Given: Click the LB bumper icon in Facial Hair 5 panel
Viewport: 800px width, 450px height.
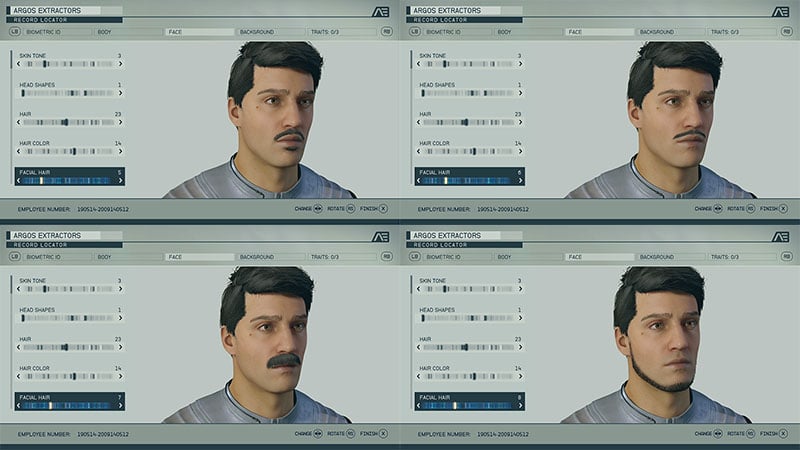Looking at the screenshot, I should [14, 32].
